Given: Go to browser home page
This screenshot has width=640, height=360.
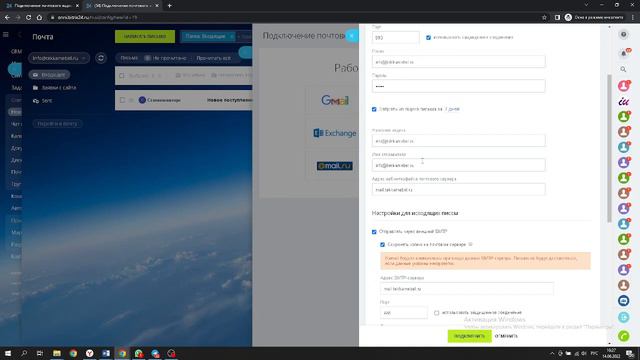Looking at the screenshot, I should (39, 18).
